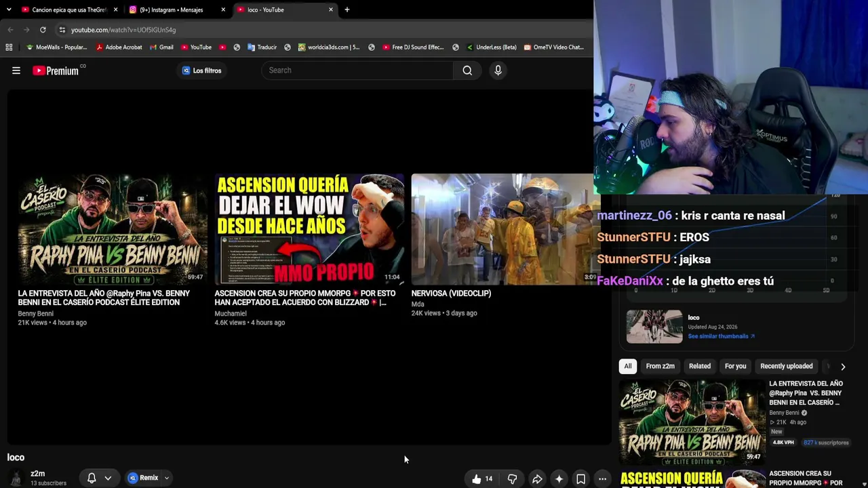Screen dimensions: 868x488
Task: Play the NERVIOSA (VIDEOCLIP) end-screen video
Action: coord(503,229)
